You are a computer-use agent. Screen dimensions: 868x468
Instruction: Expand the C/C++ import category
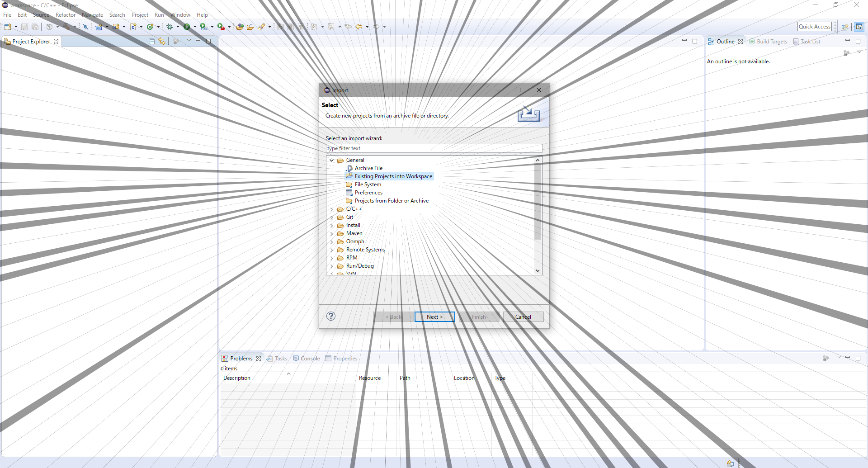coord(332,209)
